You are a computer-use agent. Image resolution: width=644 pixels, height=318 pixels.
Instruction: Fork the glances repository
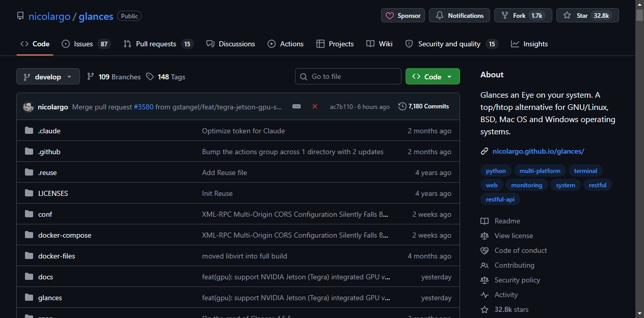tap(523, 15)
